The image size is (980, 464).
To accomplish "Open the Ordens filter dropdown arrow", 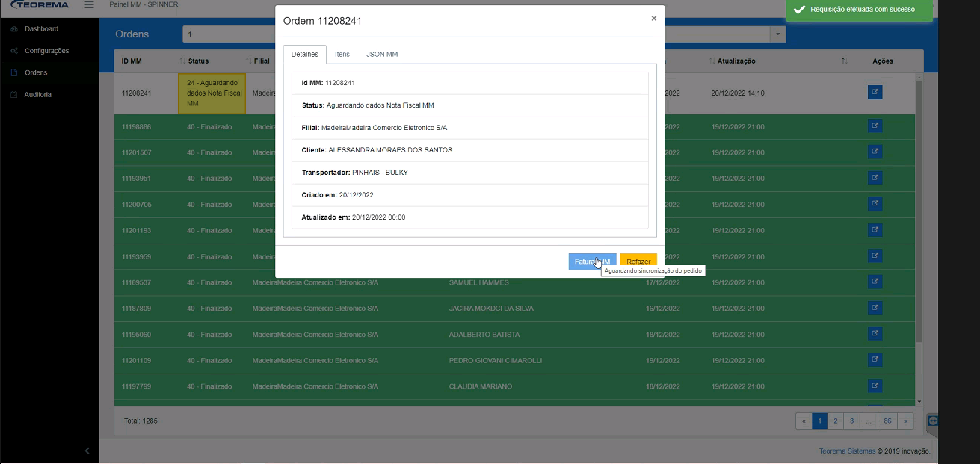I will [x=779, y=34].
